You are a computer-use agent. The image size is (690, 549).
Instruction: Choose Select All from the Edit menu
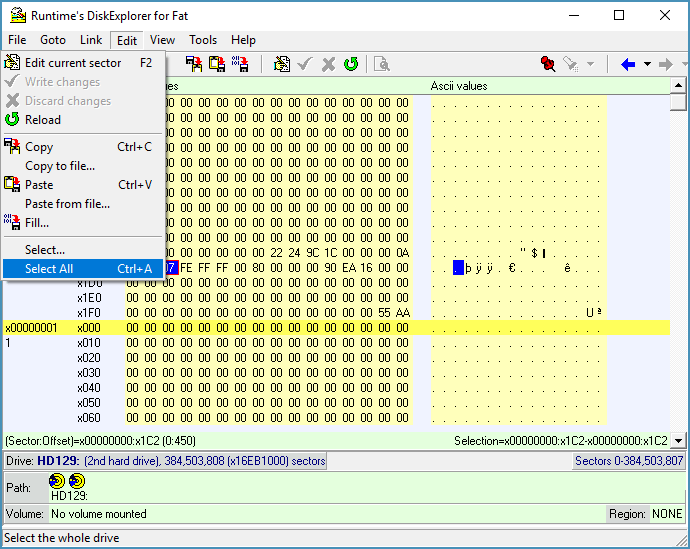(49, 268)
